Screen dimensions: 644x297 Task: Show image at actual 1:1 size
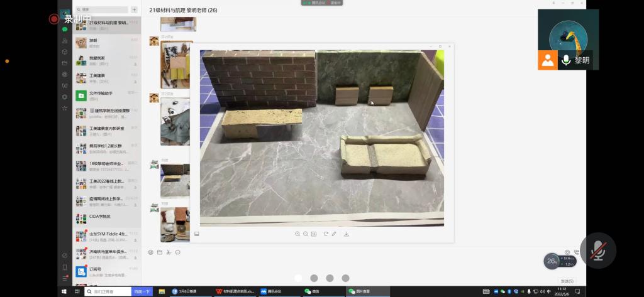[314, 234]
